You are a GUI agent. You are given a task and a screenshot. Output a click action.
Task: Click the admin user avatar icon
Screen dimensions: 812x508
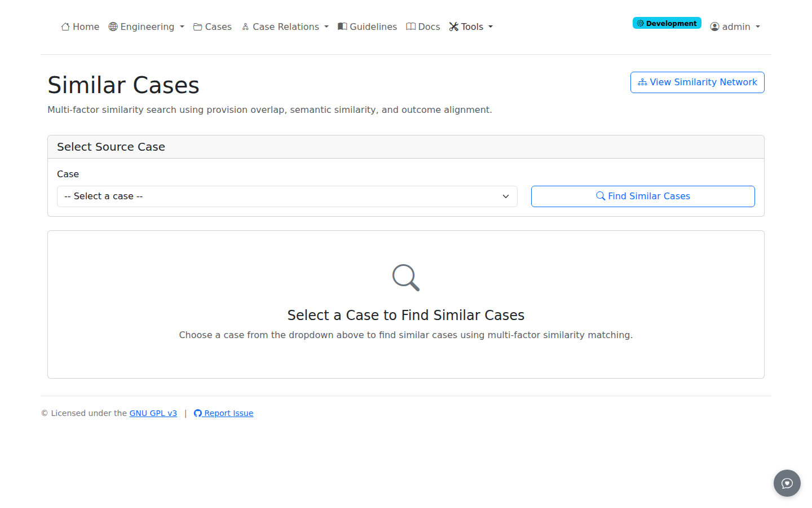(x=714, y=27)
